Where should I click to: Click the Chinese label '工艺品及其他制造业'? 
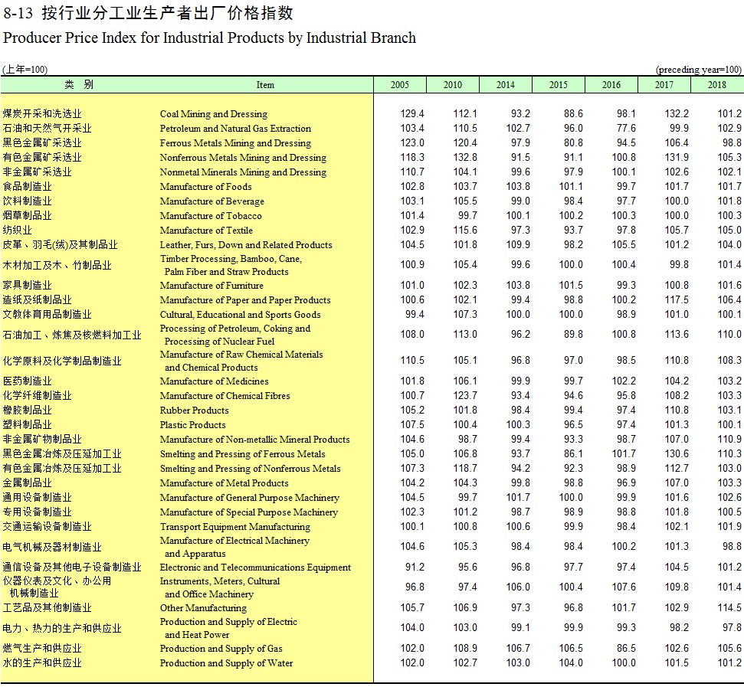point(47,608)
